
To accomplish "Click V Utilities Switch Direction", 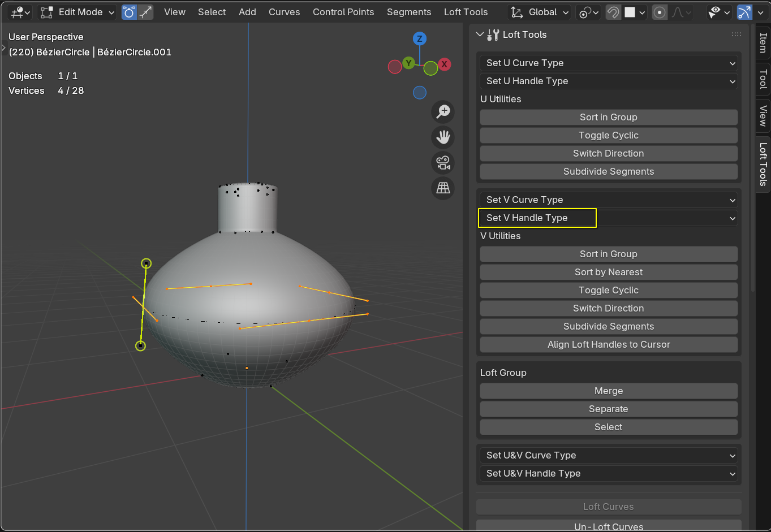I will point(609,308).
